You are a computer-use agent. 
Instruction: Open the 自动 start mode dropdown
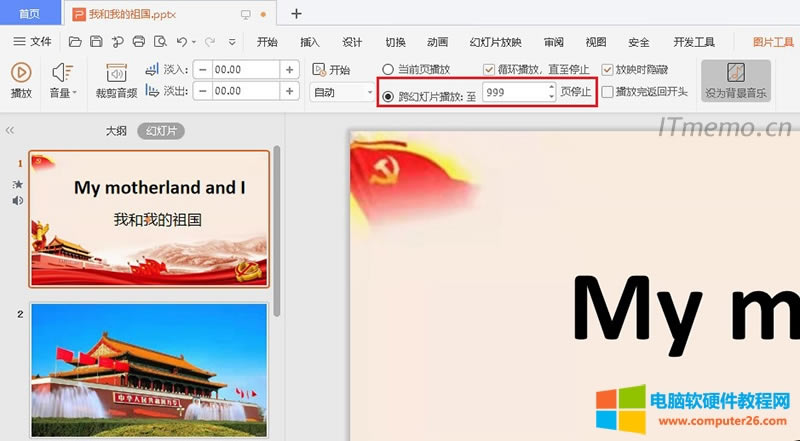point(341,92)
